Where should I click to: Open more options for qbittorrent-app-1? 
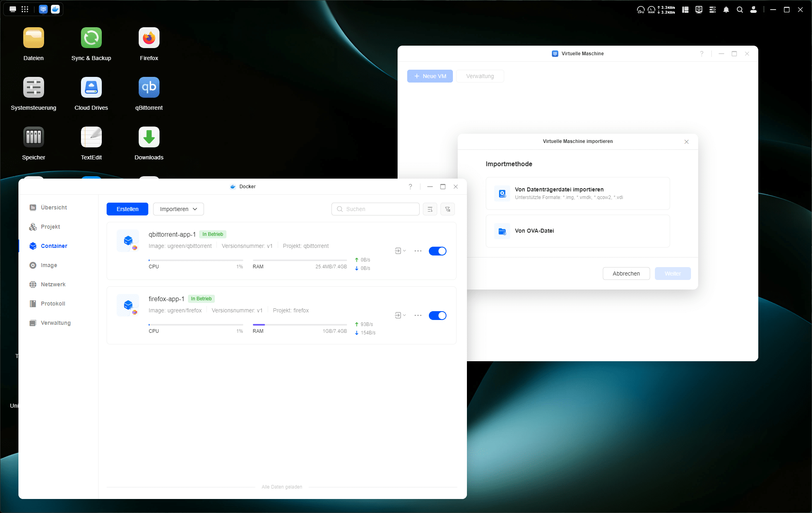418,251
